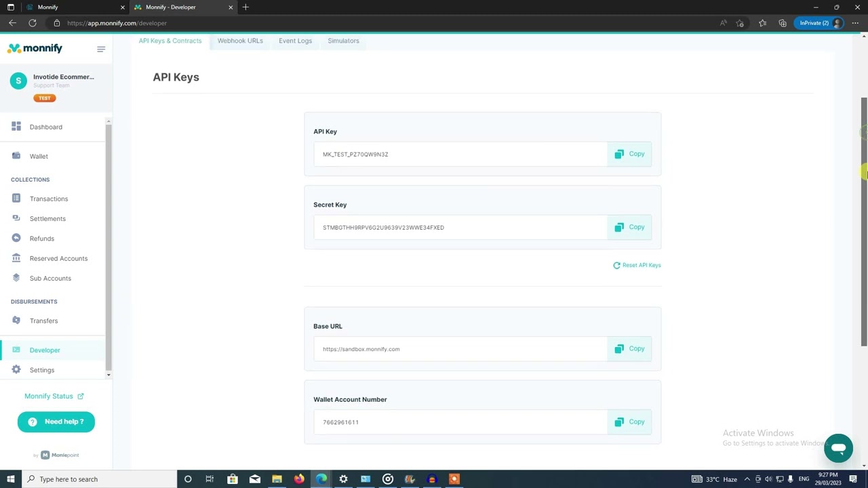Click the browser refresh icon
Screen dimensions: 868x488
pyautogui.click(x=33, y=23)
